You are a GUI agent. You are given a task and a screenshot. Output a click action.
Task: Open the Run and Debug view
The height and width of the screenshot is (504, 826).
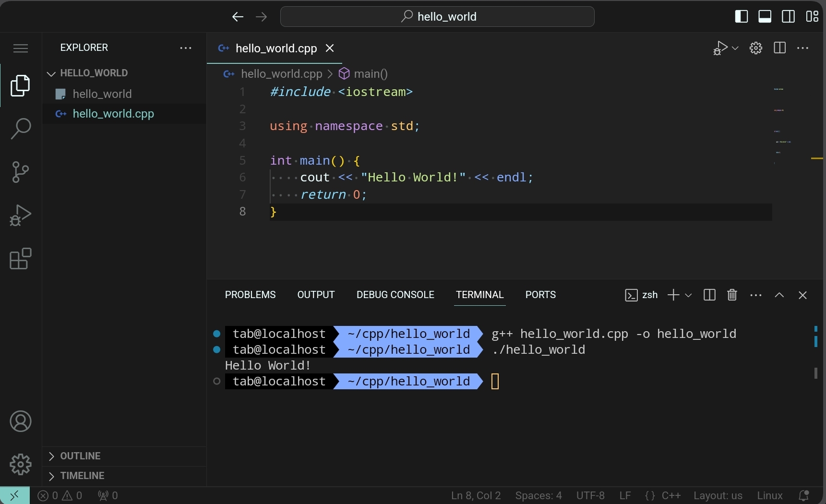pos(20,216)
